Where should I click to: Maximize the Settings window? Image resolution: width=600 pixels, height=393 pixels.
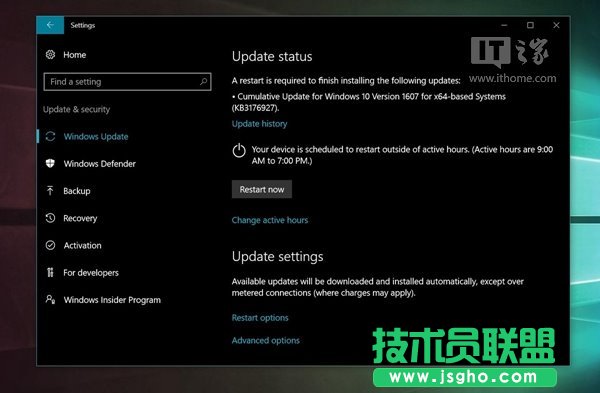click(x=530, y=25)
